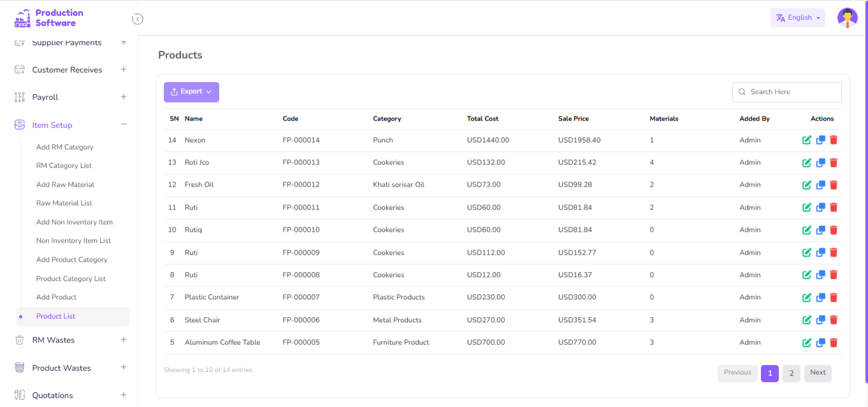Delete the Plastic Container product
The image size is (868, 407).
click(x=834, y=297)
